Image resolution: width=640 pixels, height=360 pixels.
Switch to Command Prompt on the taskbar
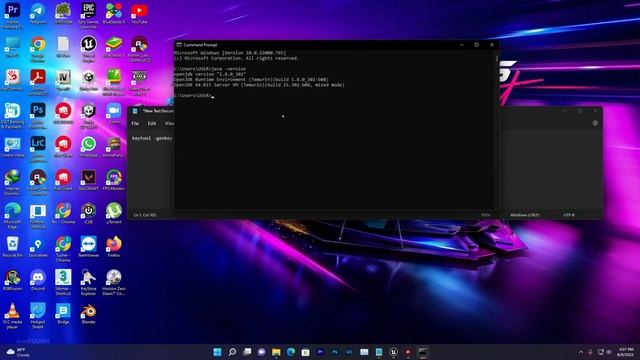[x=423, y=352]
